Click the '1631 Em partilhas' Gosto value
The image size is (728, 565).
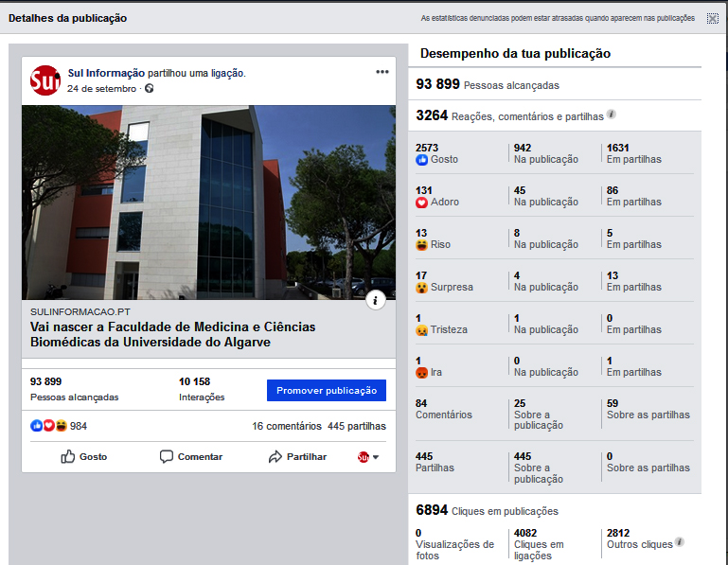click(633, 153)
